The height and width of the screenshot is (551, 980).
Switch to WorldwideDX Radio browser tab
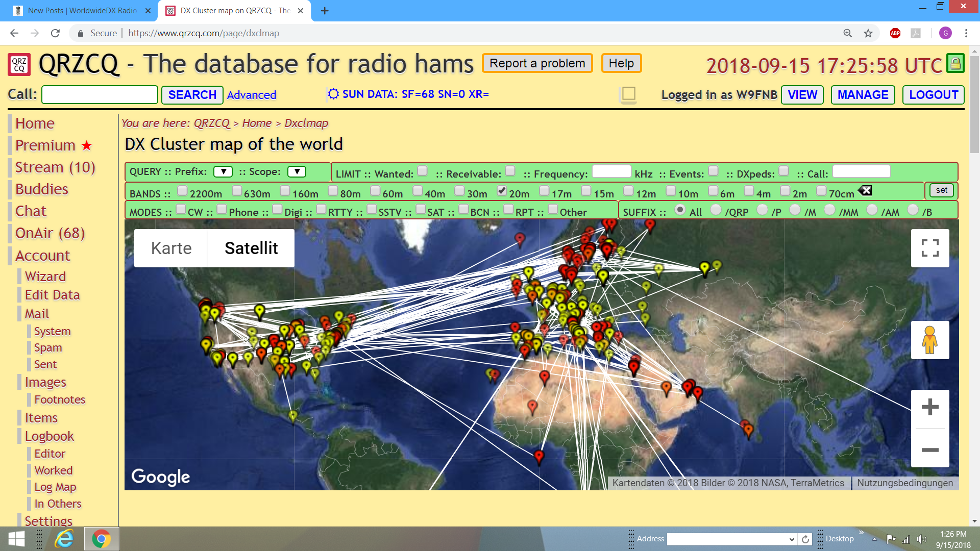click(82, 11)
